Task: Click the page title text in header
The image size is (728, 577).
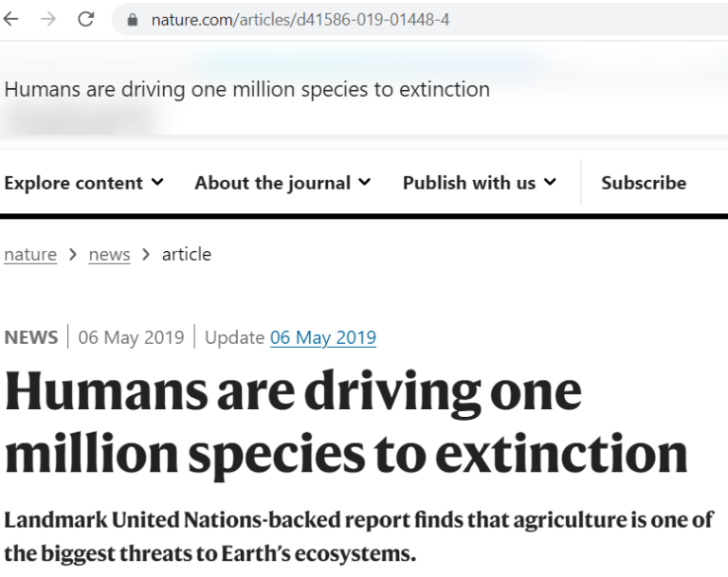Action: [247, 89]
